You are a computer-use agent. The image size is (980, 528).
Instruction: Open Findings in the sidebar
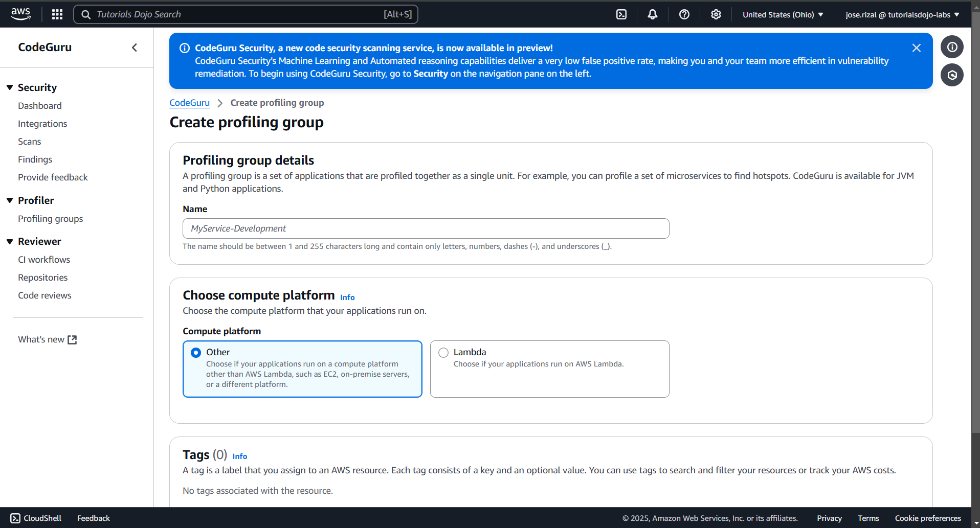35,159
